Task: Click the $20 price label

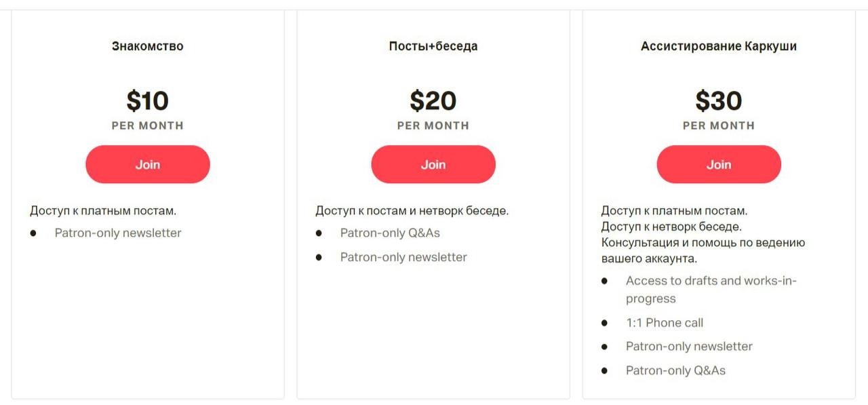Action: pyautogui.click(x=433, y=101)
